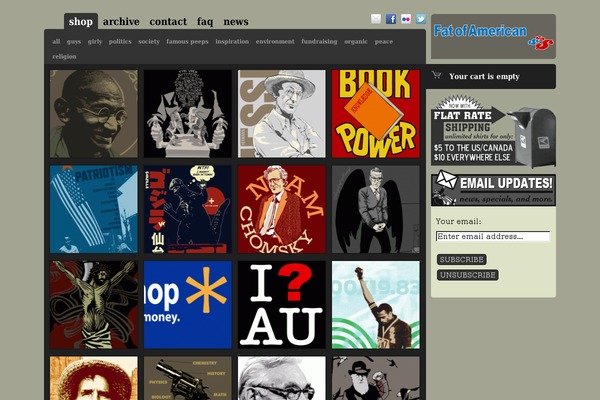Click the email envelope icon in header
The width and height of the screenshot is (600, 400).
point(376,19)
